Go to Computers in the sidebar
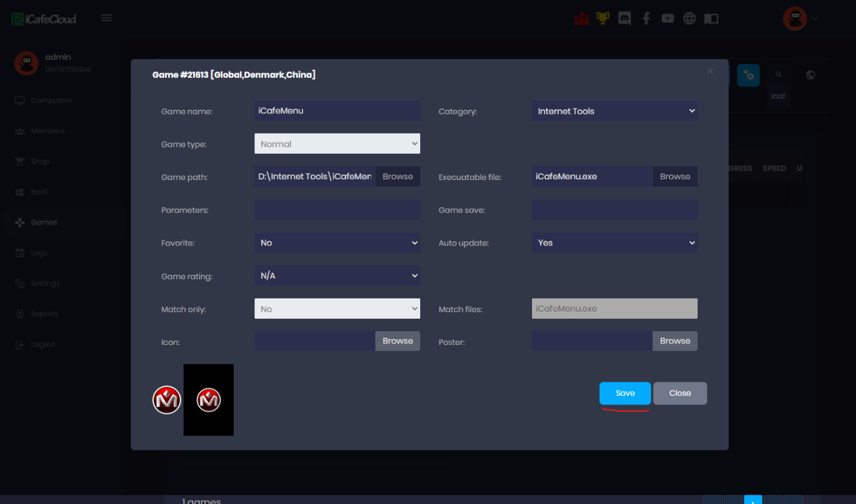Viewport: 856px width, 504px height. [x=50, y=101]
